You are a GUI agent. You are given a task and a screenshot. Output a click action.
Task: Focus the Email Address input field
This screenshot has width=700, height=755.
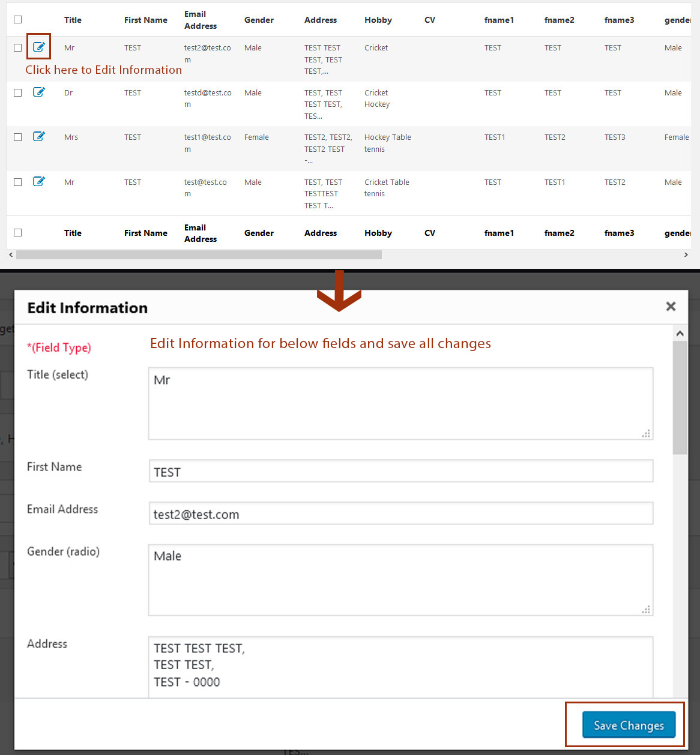[400, 513]
